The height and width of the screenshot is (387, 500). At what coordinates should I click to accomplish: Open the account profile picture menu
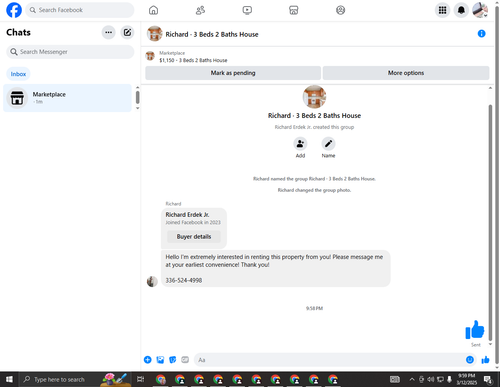[480, 10]
